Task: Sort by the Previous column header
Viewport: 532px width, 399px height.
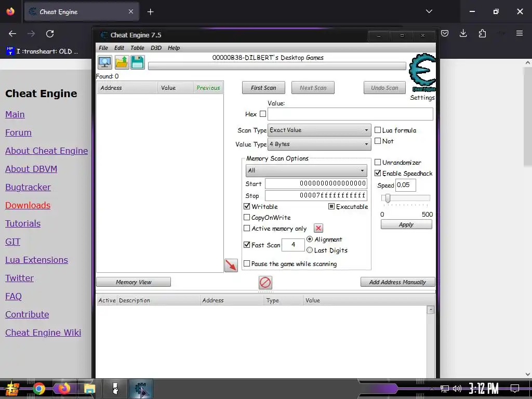Action: tap(208, 88)
